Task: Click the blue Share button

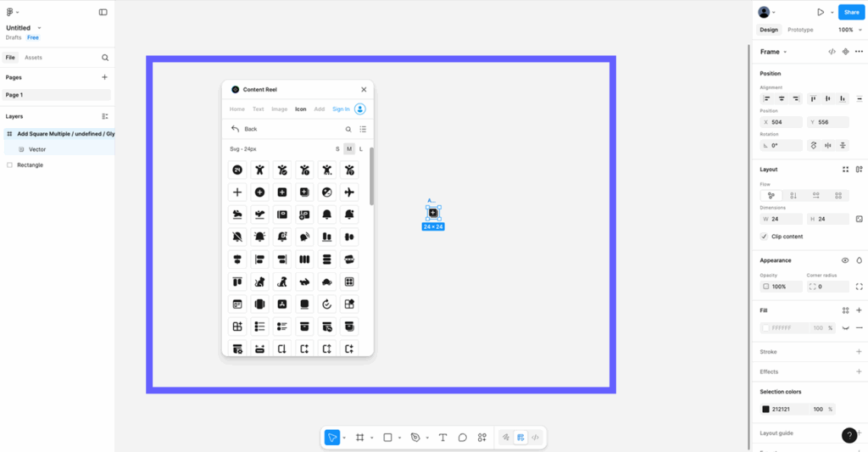Action: click(x=851, y=12)
